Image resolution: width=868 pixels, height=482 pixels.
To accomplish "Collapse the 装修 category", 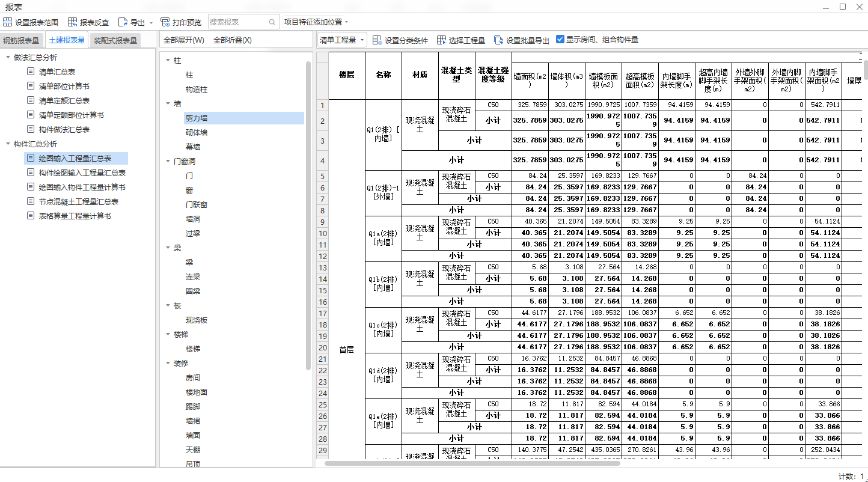I will point(168,363).
